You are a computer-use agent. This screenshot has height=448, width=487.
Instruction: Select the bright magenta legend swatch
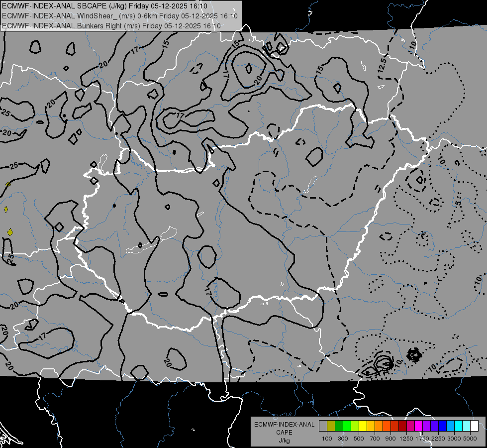coord(419,426)
